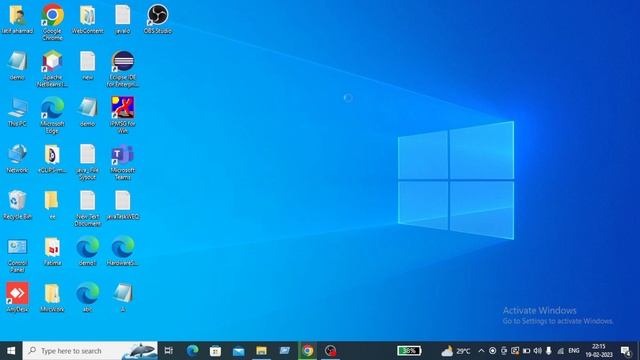Open the Windows Start menu
The width and height of the screenshot is (640, 360).
pos(11,351)
